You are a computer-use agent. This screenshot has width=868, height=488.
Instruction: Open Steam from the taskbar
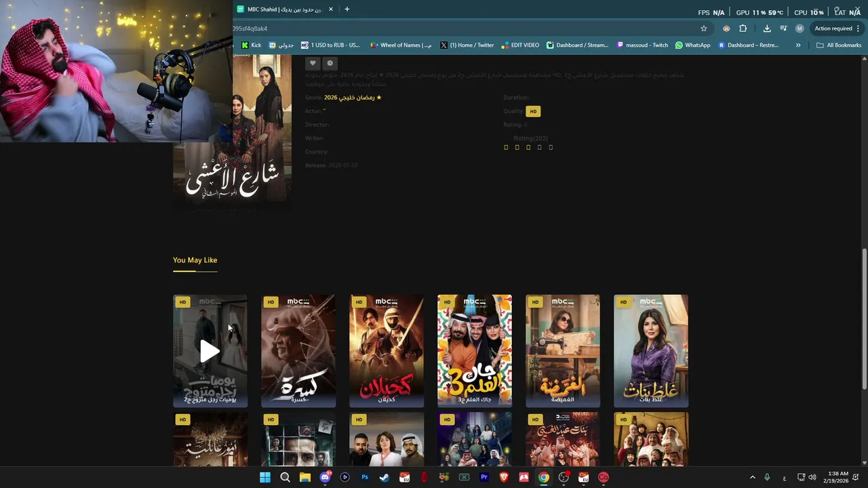click(384, 477)
